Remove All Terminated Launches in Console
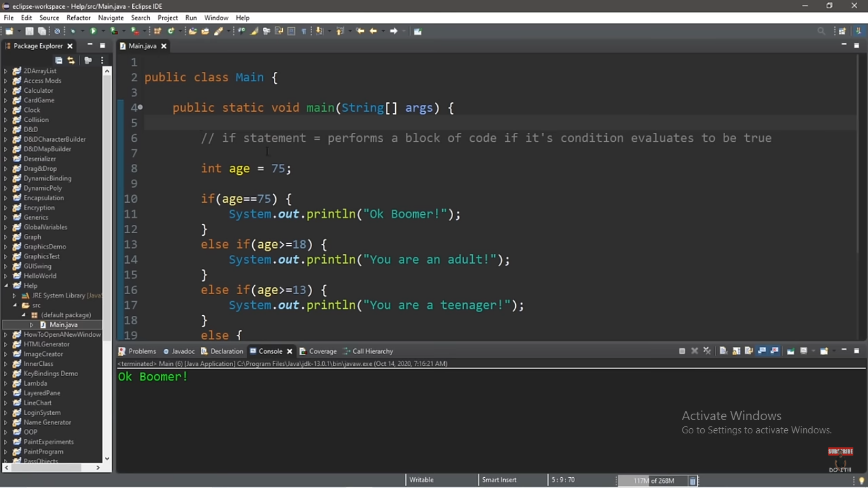The height and width of the screenshot is (488, 868). click(x=707, y=351)
